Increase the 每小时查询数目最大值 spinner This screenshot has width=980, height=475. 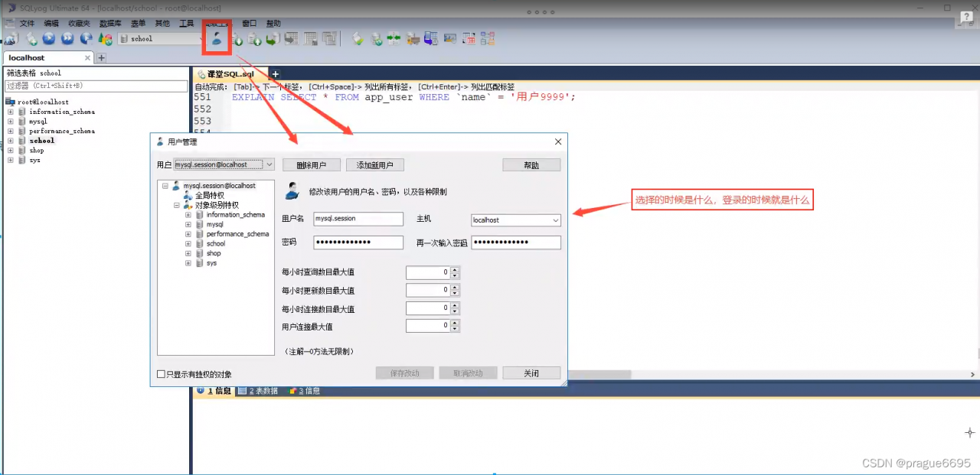pos(455,269)
